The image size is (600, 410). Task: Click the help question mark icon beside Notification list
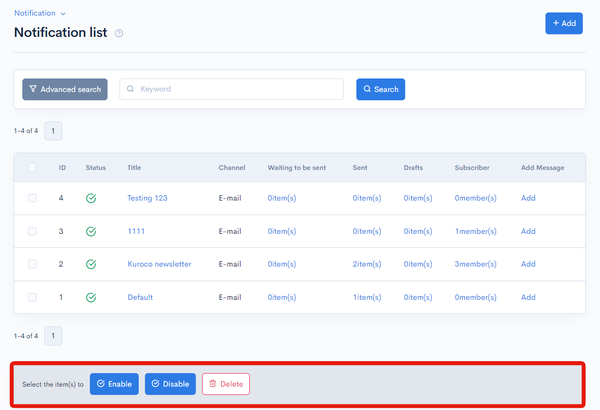tap(119, 33)
